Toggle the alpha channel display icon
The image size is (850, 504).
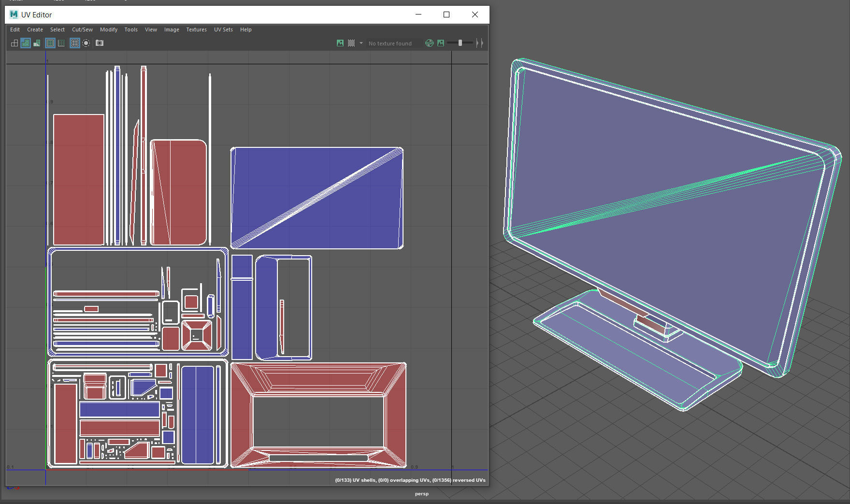coord(441,43)
